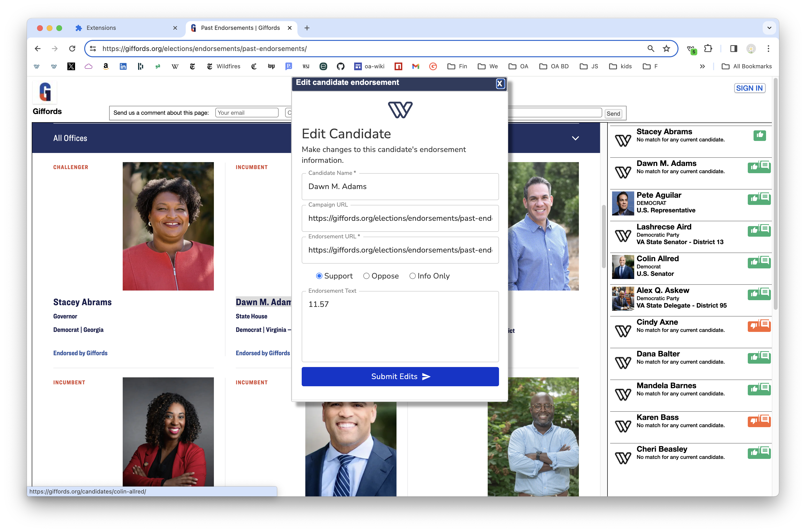Select the Oppose radio button
The width and height of the screenshot is (806, 532).
pyautogui.click(x=366, y=276)
